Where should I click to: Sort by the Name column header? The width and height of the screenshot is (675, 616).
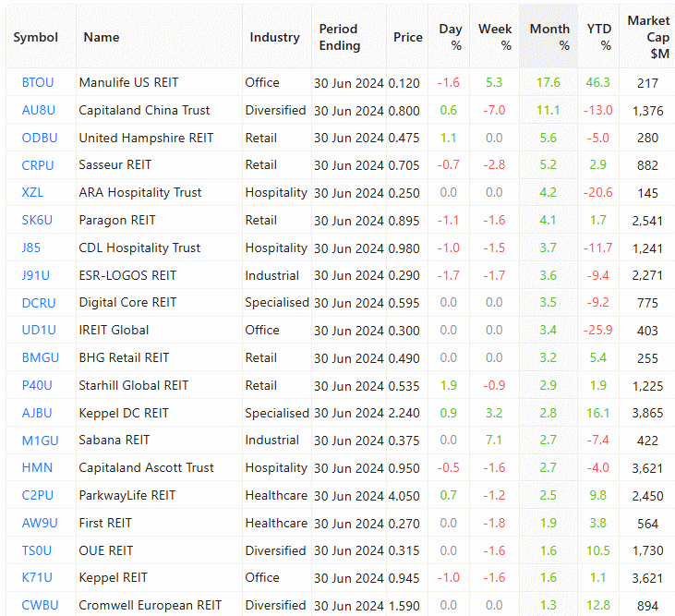102,38
